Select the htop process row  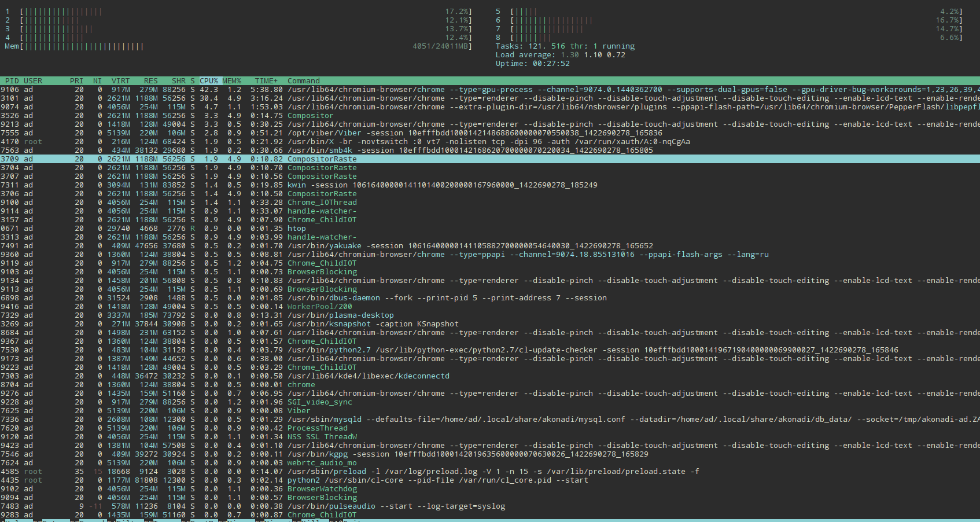pyautogui.click(x=490, y=229)
